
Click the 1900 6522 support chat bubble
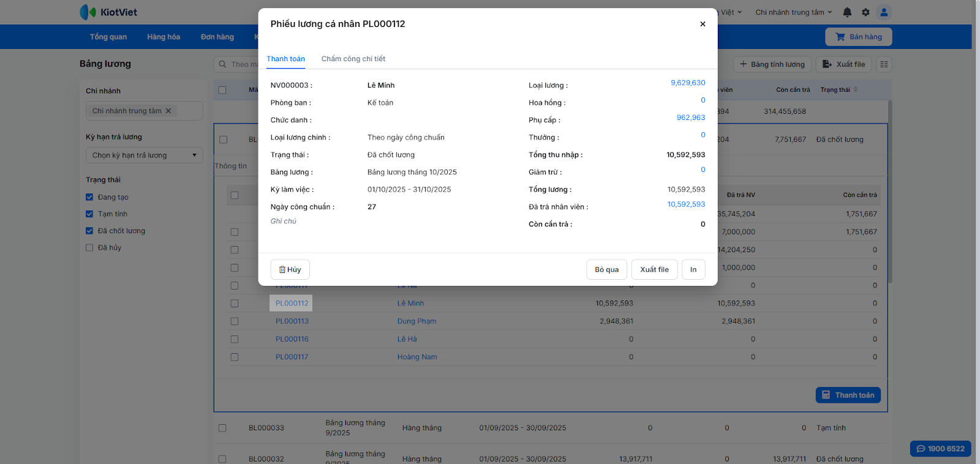click(x=940, y=449)
